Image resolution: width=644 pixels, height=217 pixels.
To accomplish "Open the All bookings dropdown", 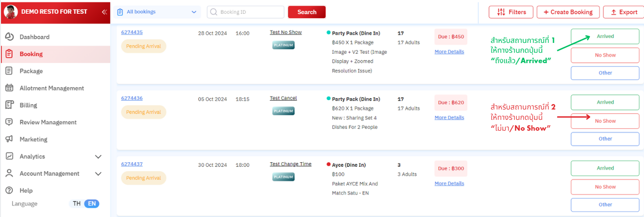I will [x=157, y=12].
